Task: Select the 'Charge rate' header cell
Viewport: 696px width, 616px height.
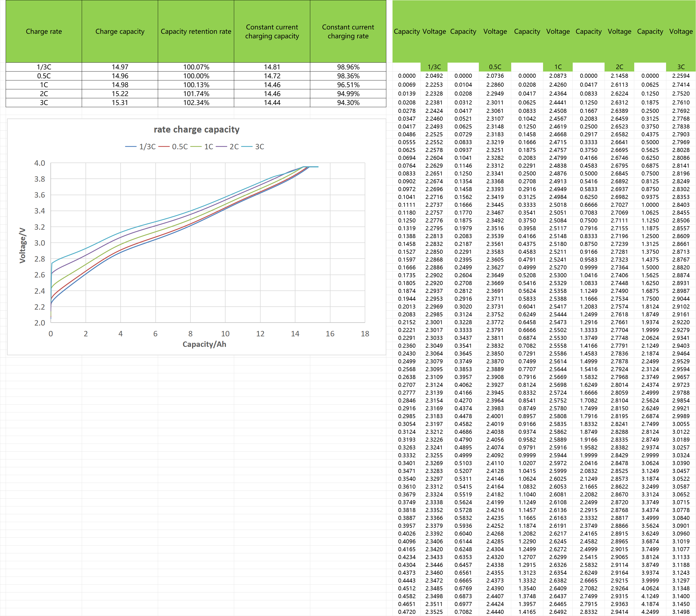Action: [44, 31]
